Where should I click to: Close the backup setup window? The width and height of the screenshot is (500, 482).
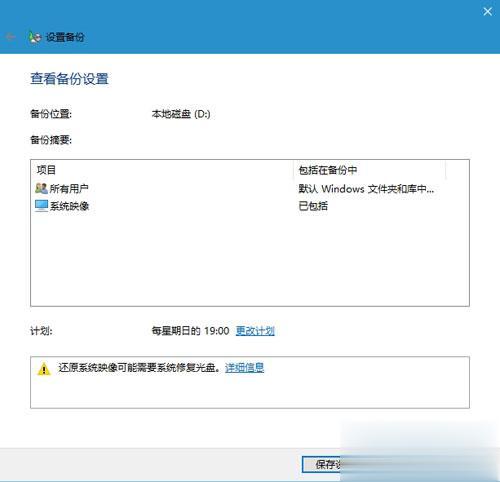click(487, 12)
